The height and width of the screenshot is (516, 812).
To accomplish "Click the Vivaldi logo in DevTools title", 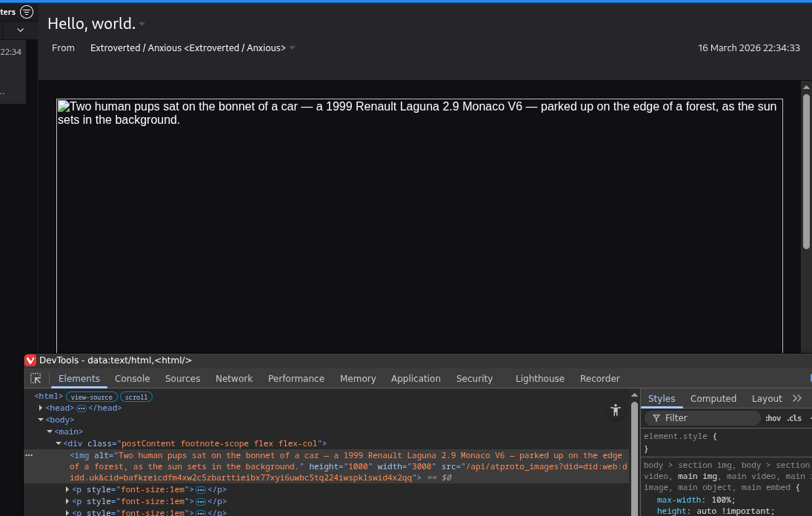I will coord(30,360).
